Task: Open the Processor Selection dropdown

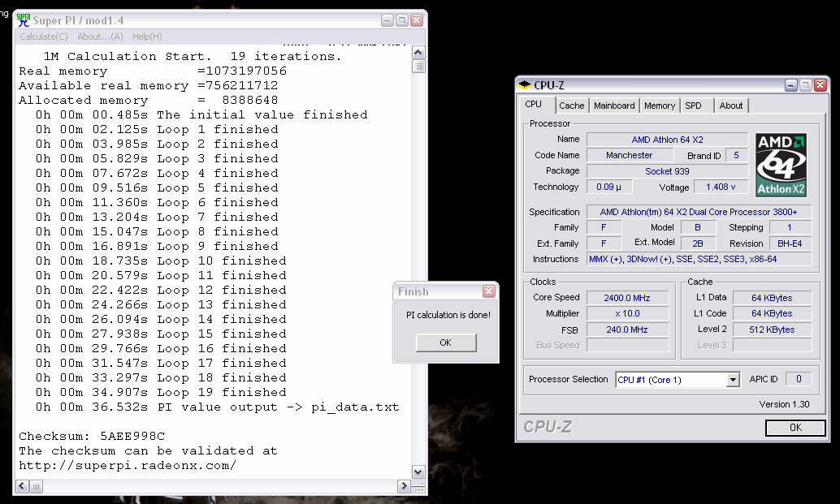Action: coord(733,379)
